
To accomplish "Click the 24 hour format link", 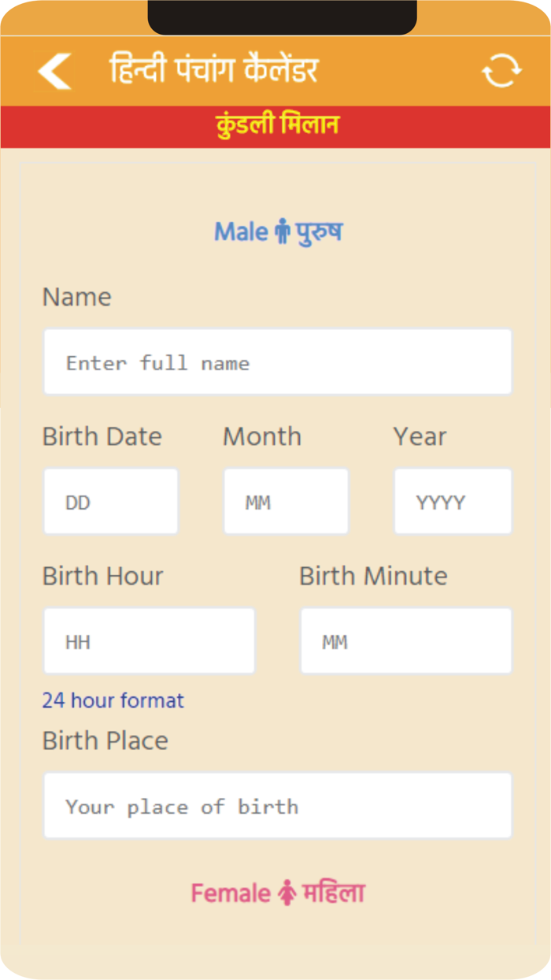I will click(113, 700).
